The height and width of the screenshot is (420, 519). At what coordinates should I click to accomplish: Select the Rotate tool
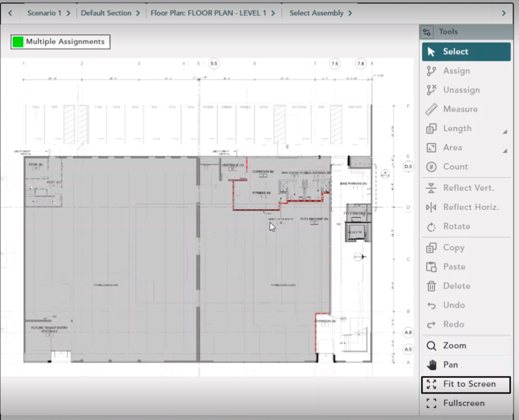(x=431, y=227)
